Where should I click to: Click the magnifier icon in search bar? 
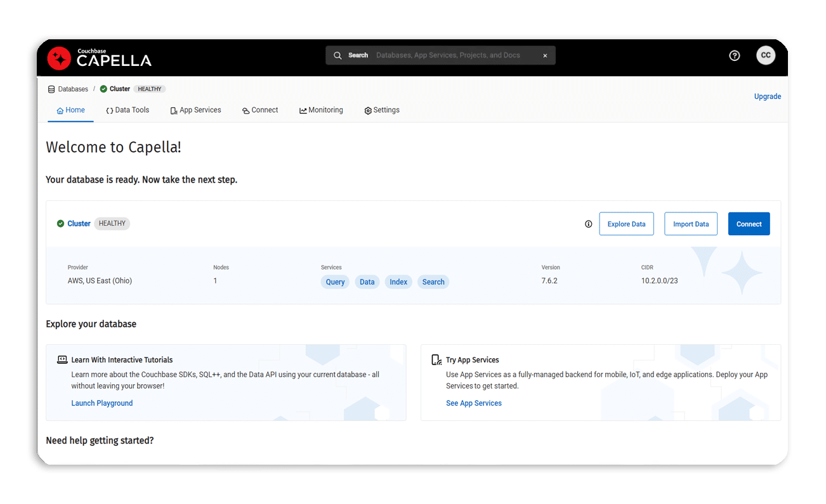pos(338,56)
